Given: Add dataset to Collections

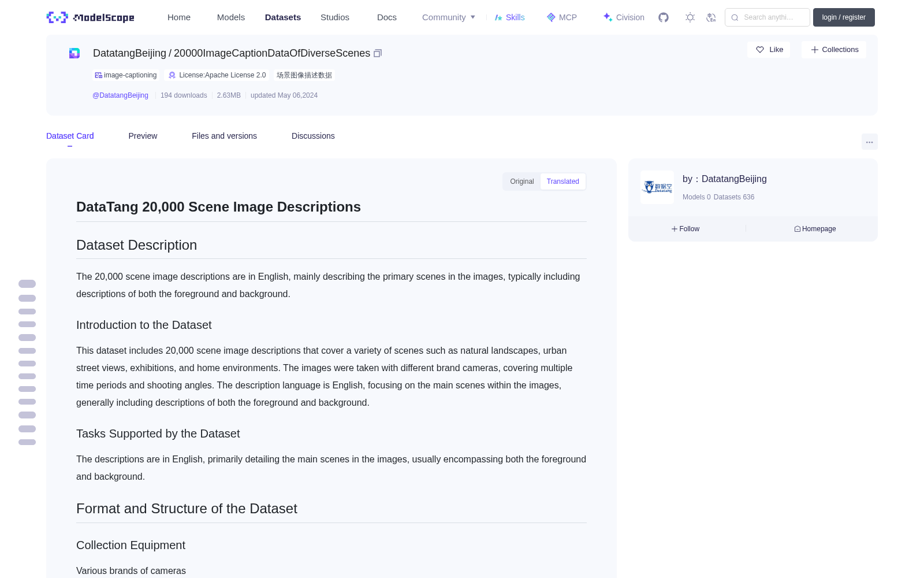Looking at the screenshot, I should (834, 50).
